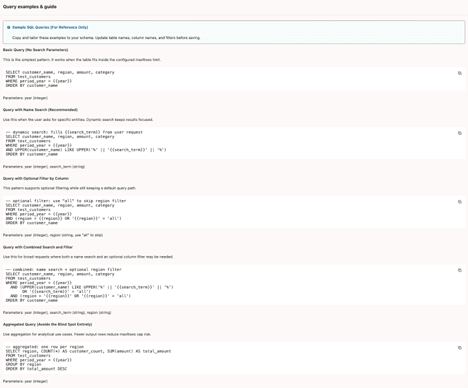Select heading 'Aggregated Query (Avoids the Blind Spot Entirely)'

pos(48,324)
